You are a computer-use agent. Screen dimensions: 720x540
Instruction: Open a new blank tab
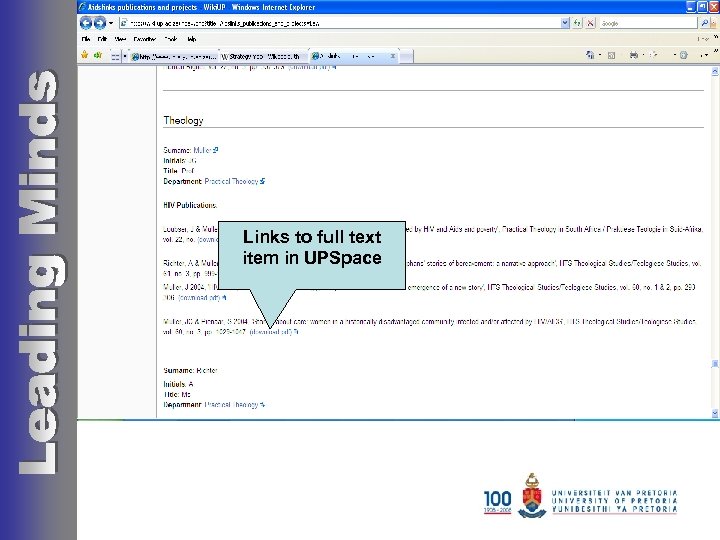tap(406, 56)
